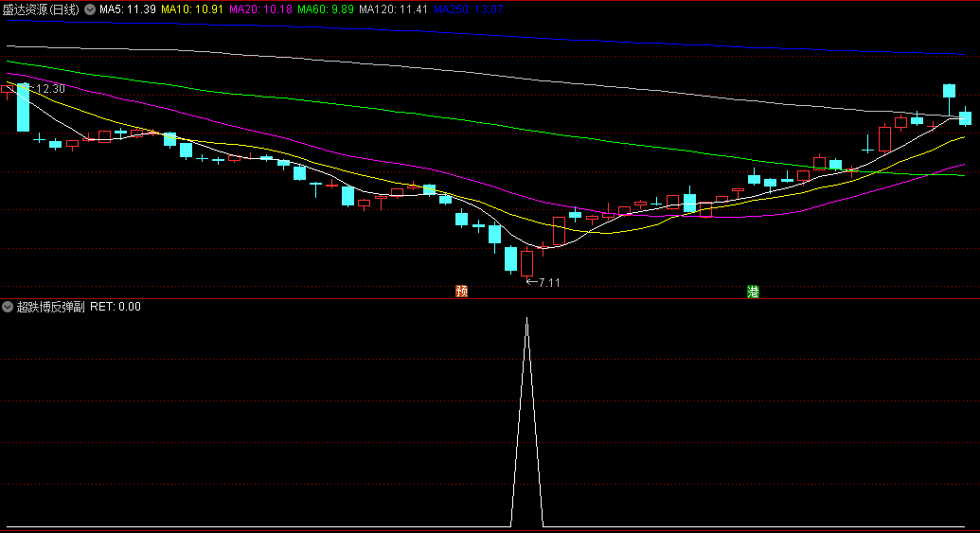Viewport: 980px width, 533px height.
Task: Click the RET: 0.00 value
Action: pyautogui.click(x=116, y=307)
